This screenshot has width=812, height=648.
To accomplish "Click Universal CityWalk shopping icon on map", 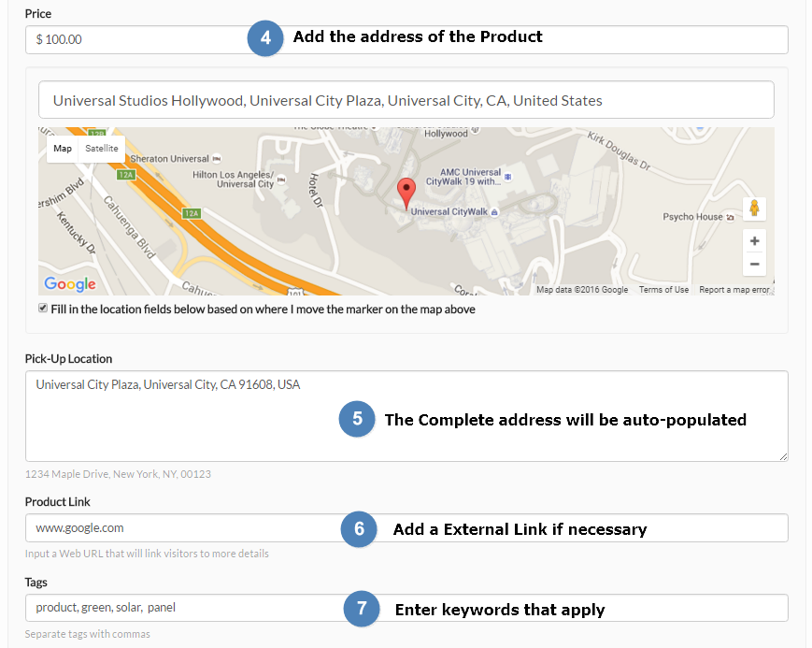I will point(494,212).
